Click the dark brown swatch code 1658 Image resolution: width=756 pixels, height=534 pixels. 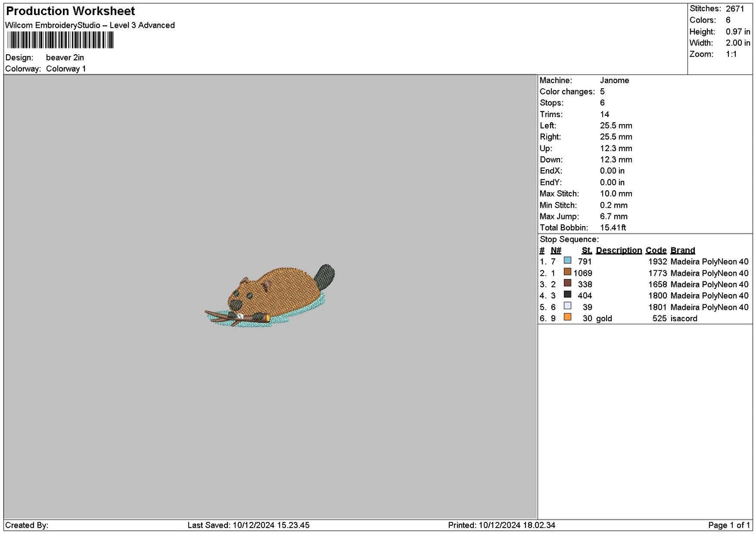[x=568, y=284]
